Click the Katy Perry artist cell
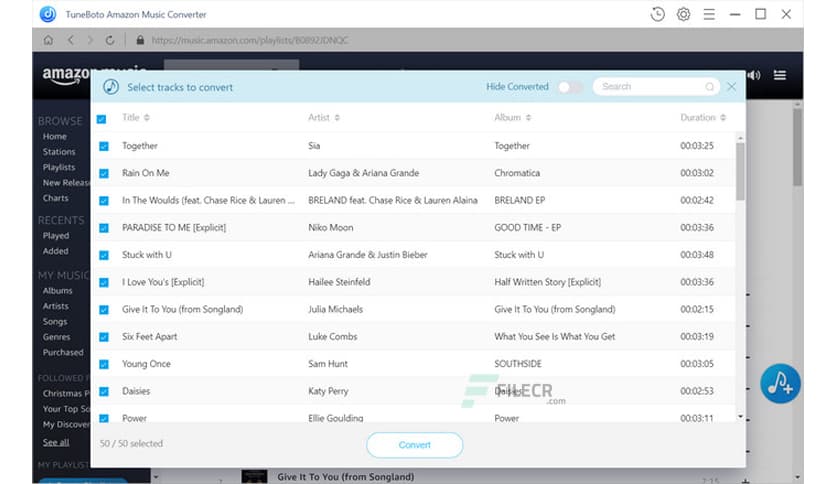Screen dimensions: 836x484 (x=328, y=391)
